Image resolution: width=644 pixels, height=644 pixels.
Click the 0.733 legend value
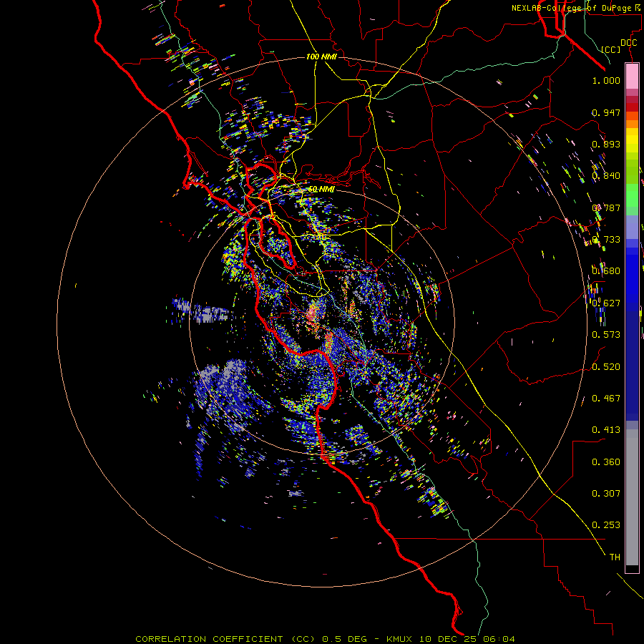tap(606, 240)
